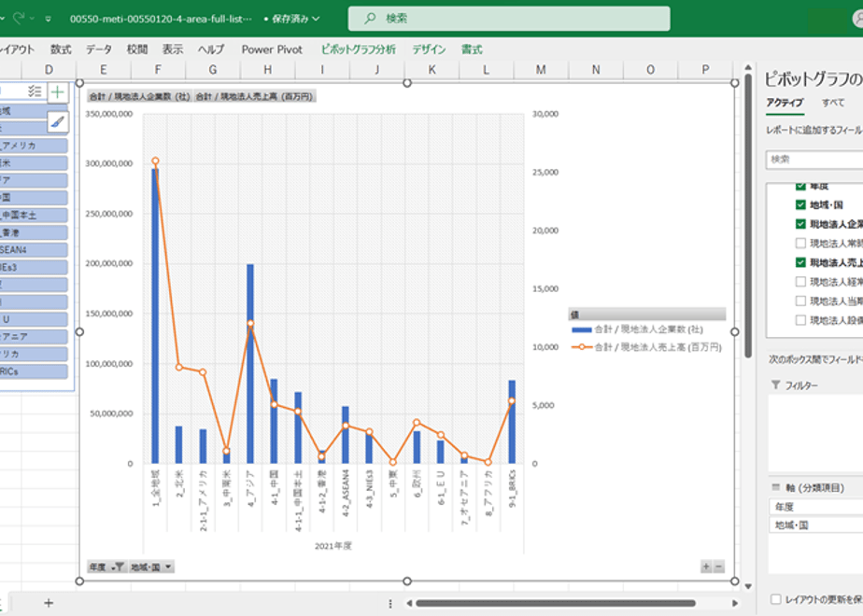This screenshot has width=863, height=616.
Task: Select the 年度 item in axis area
Action: click(816, 507)
